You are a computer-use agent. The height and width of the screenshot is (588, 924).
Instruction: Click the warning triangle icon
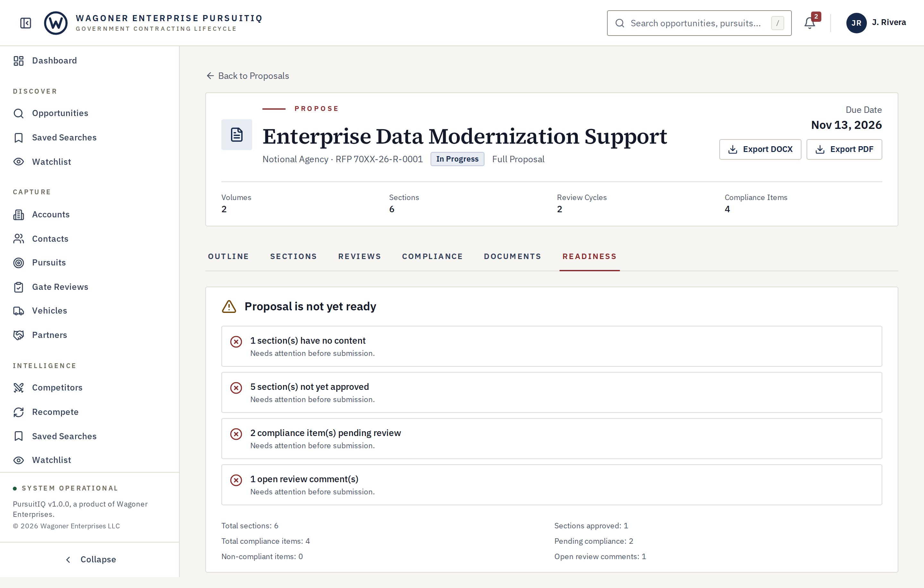[x=229, y=307]
